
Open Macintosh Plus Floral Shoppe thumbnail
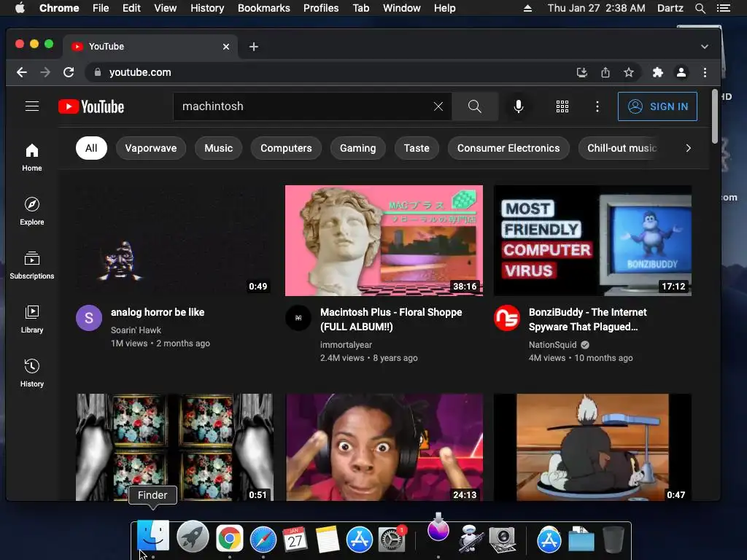tap(384, 241)
